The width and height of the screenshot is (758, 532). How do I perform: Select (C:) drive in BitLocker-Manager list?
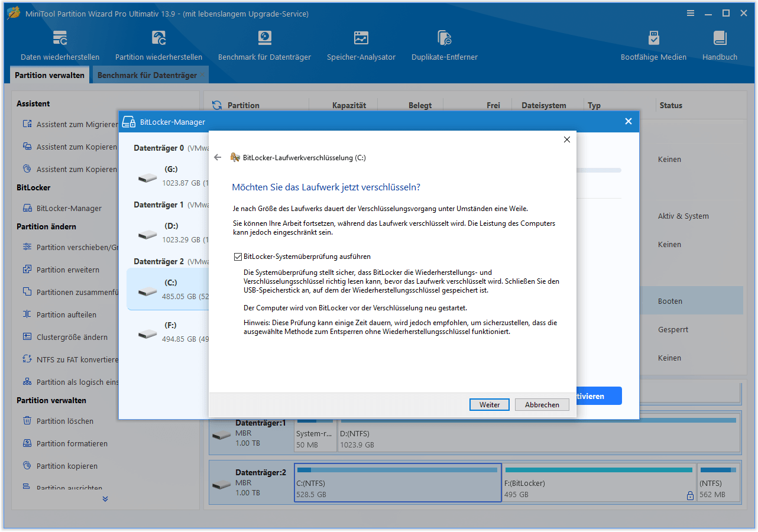click(168, 289)
